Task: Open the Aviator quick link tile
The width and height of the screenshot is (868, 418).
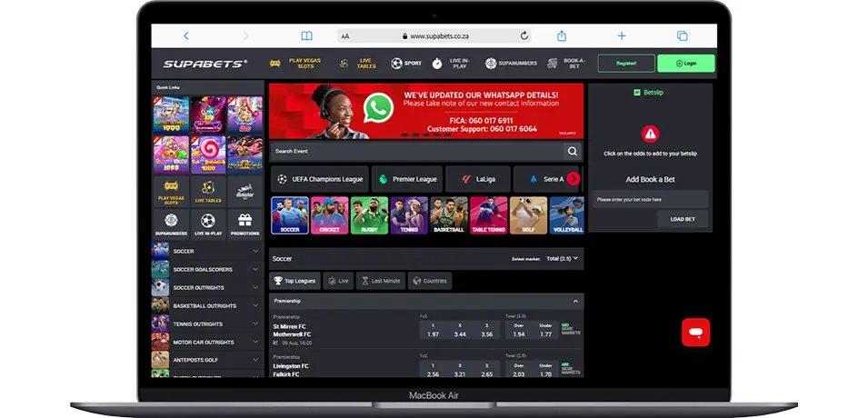Action: (x=245, y=192)
